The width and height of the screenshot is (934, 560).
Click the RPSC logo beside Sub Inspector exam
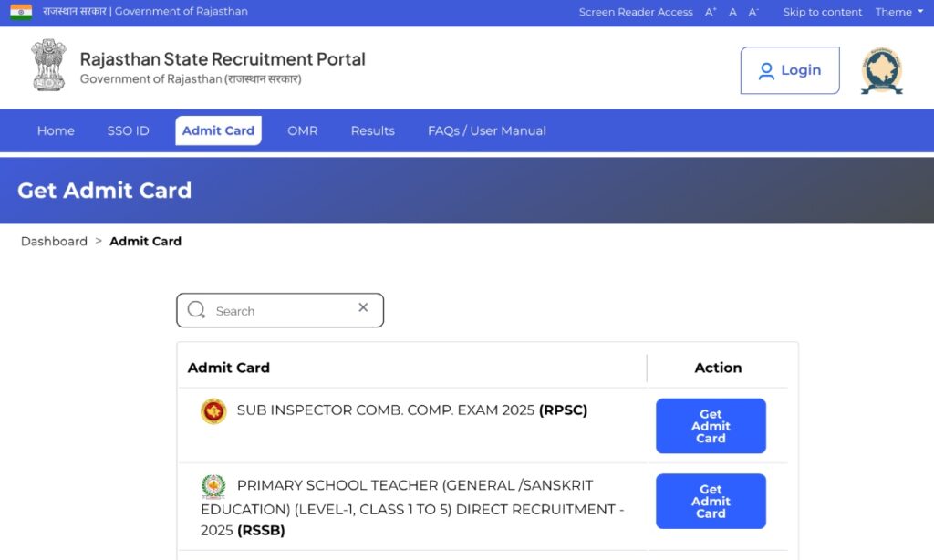[x=213, y=411]
